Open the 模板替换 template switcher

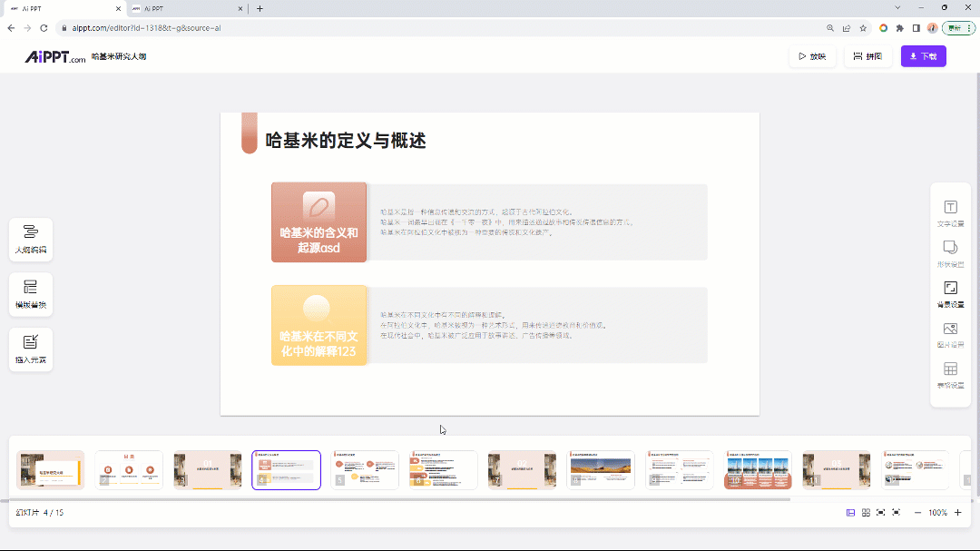click(30, 294)
